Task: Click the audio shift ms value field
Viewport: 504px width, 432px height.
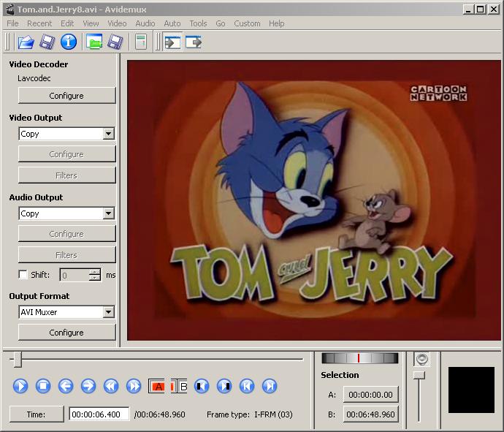Action: (x=75, y=276)
